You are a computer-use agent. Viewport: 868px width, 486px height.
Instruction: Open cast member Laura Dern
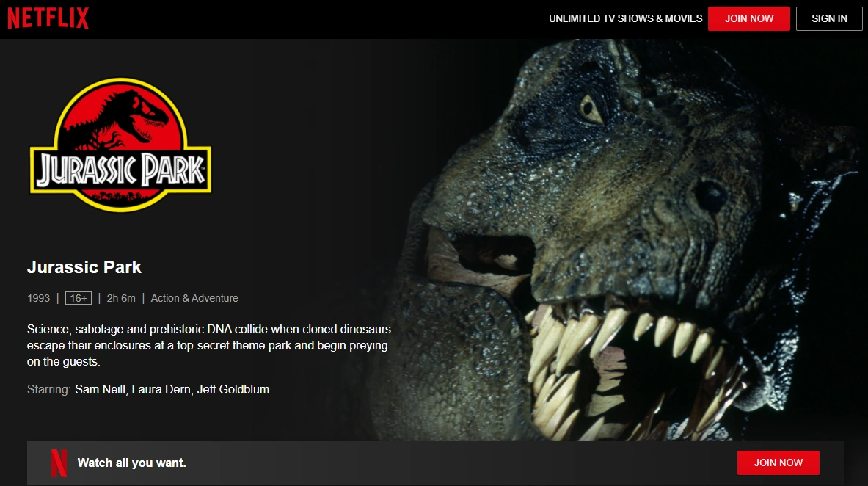161,390
